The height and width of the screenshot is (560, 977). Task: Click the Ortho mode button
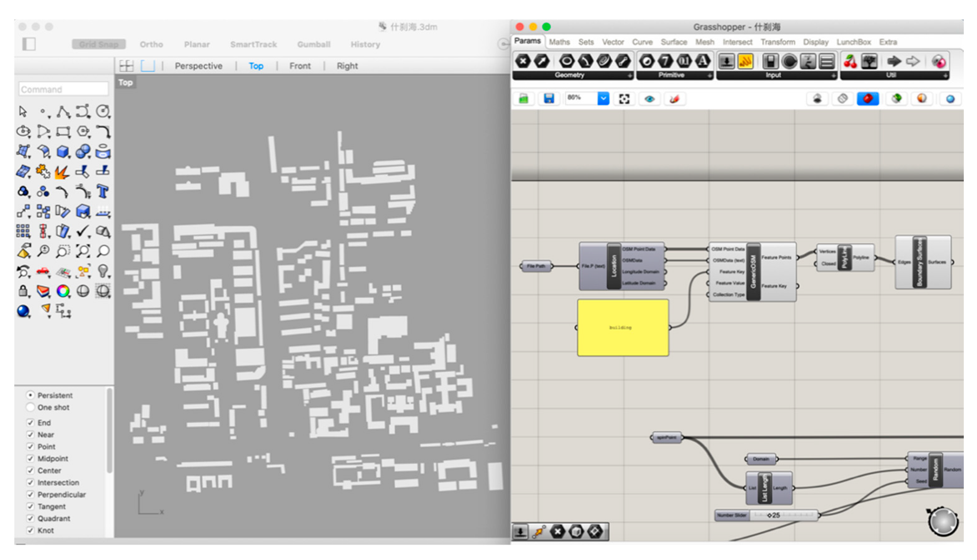coord(151,44)
